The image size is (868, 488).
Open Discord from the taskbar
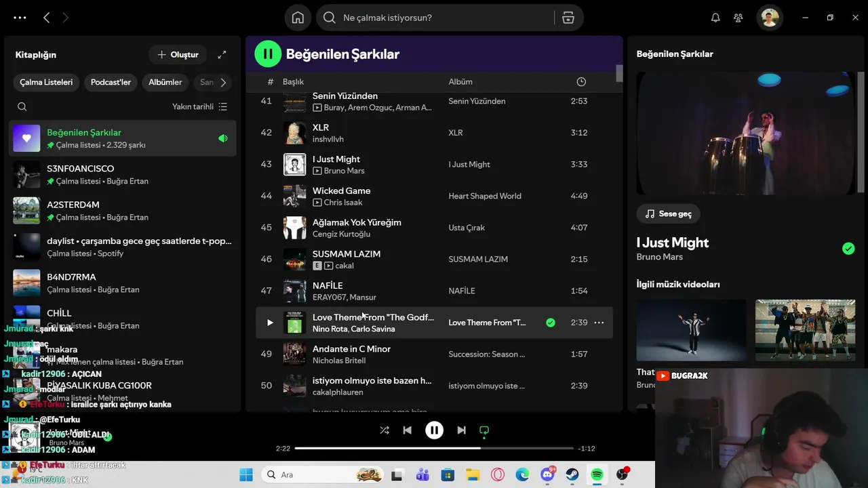coord(548,474)
